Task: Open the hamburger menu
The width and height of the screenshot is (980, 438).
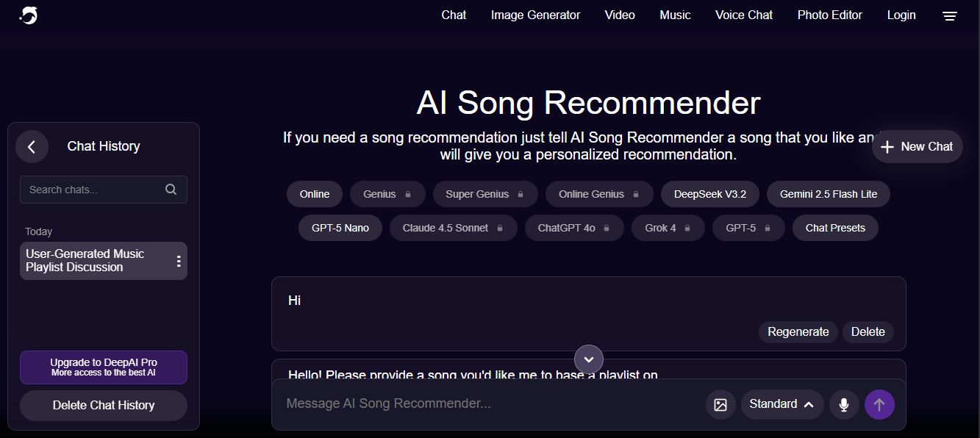Action: 949,15
